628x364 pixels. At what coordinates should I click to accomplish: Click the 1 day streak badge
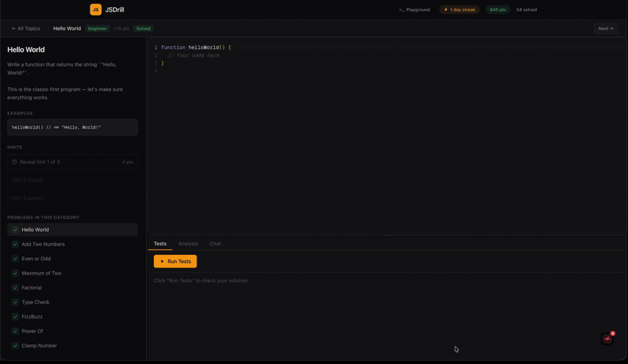459,9
